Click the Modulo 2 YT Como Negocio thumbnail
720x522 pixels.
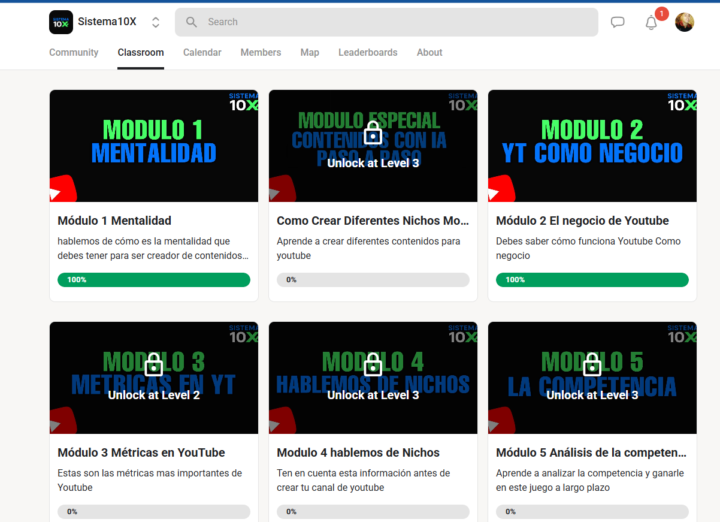point(592,146)
